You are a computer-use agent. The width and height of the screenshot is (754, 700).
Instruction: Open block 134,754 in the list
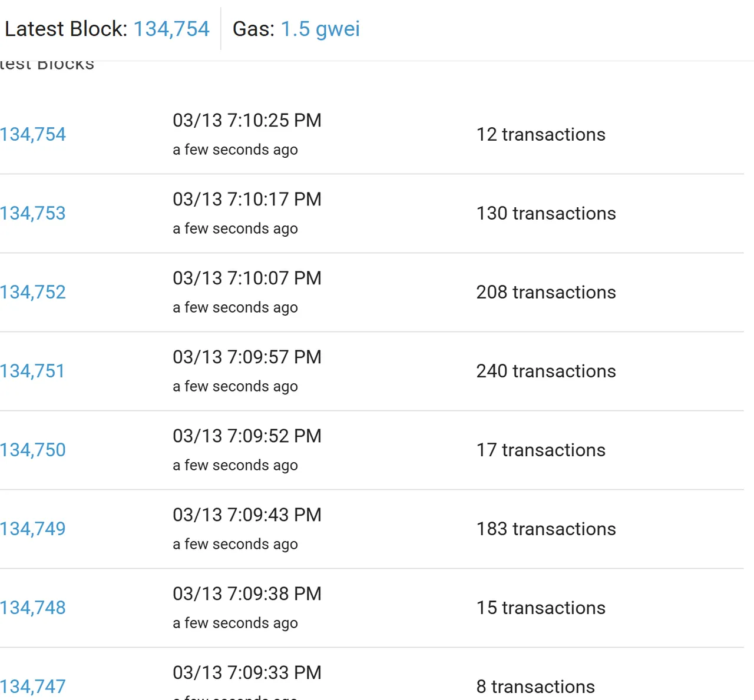tap(33, 134)
